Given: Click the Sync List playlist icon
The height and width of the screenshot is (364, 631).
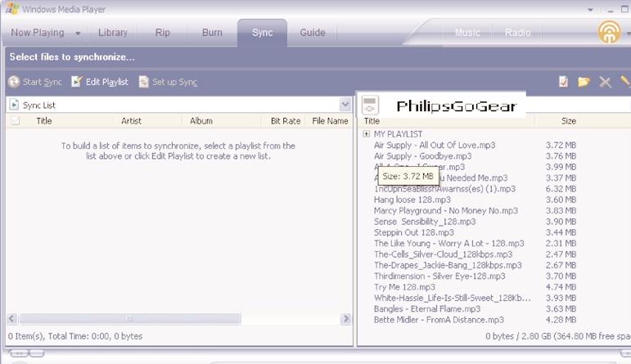Looking at the screenshot, I should coord(14,105).
